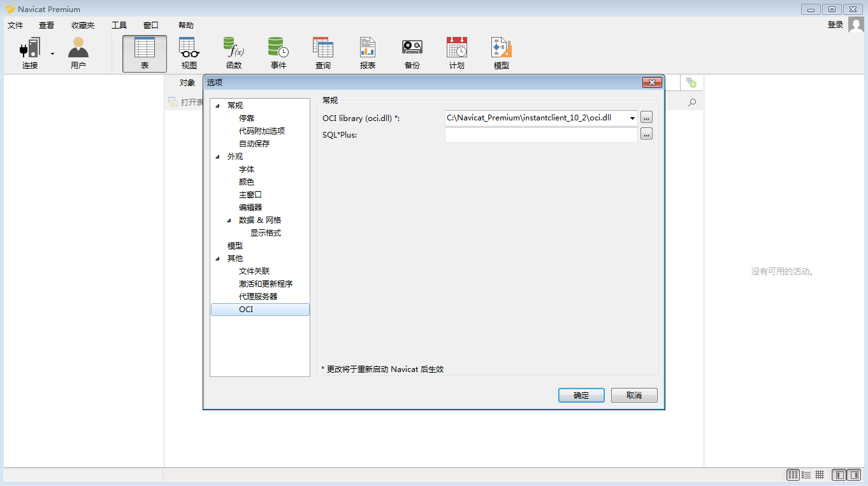Open the 查看 menu
868x486 pixels.
pyautogui.click(x=47, y=25)
